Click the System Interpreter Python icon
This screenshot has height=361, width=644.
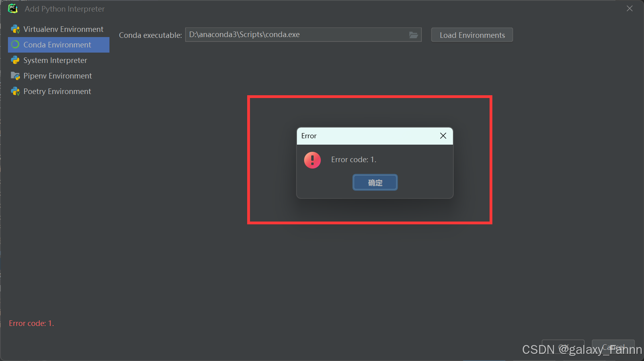[x=15, y=60]
